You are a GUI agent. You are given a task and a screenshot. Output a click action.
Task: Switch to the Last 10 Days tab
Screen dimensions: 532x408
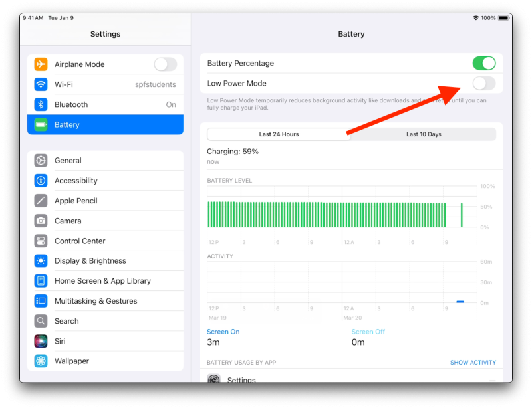423,134
